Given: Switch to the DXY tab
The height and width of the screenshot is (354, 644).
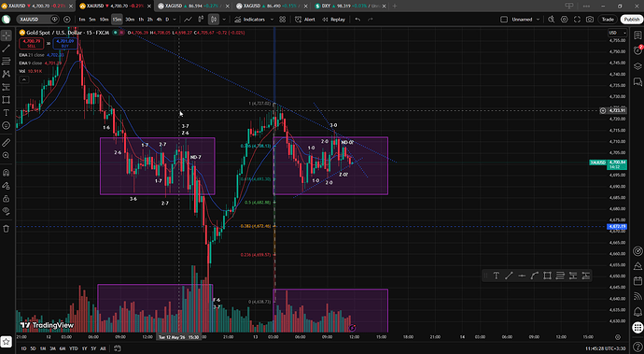Looking at the screenshot, I should (x=349, y=6).
